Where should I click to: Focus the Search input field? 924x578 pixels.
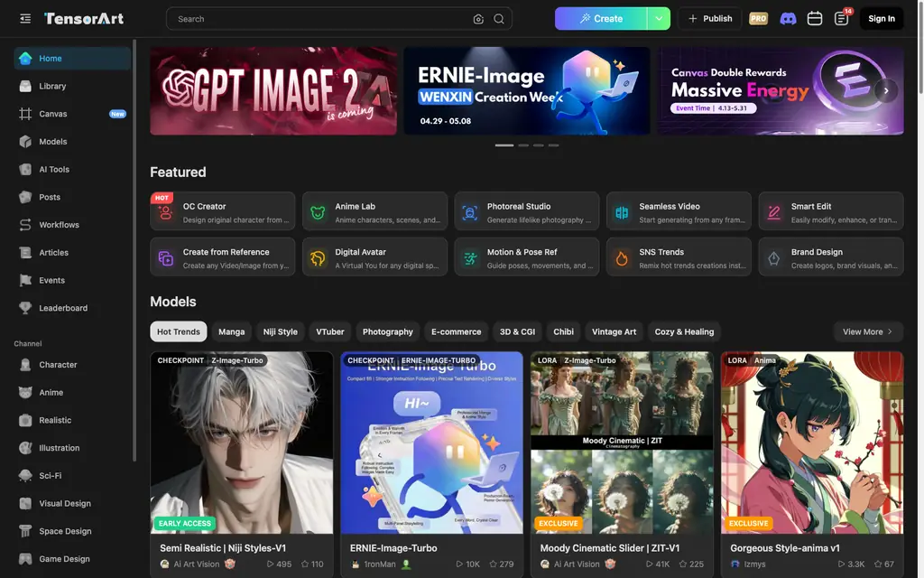point(321,19)
